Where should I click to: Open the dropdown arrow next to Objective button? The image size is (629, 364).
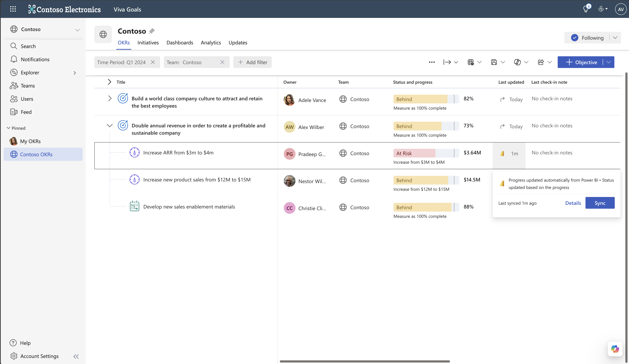coord(609,62)
